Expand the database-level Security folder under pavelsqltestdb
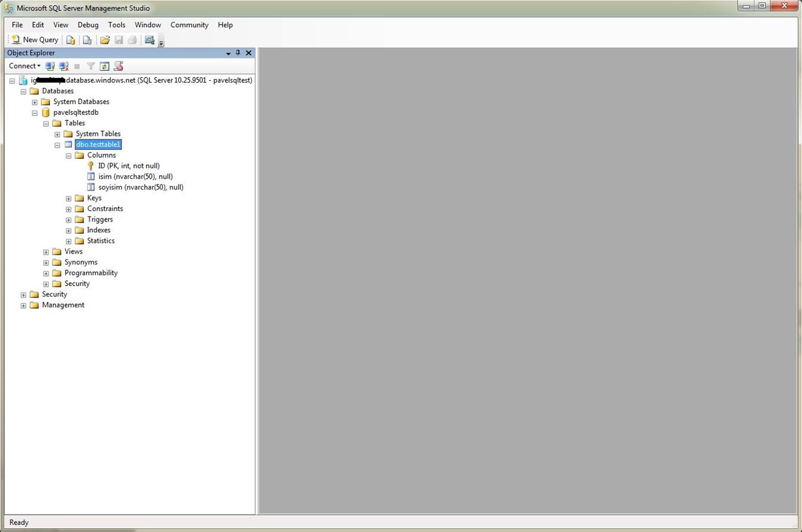Screen dimensions: 802x532 tap(46, 284)
